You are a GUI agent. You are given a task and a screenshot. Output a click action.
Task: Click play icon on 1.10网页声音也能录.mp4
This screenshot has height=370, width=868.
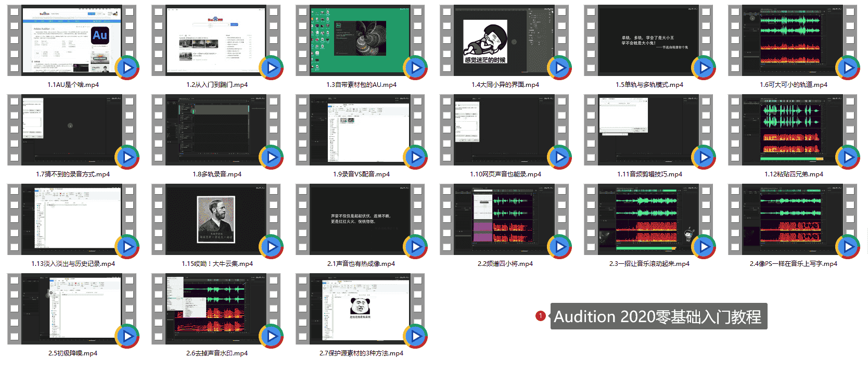point(559,157)
